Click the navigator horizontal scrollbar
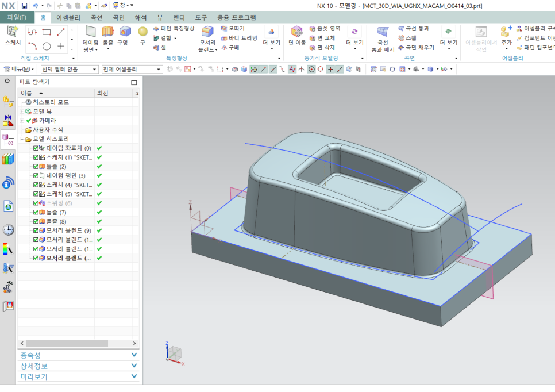The height and width of the screenshot is (392, 555). pyautogui.click(x=67, y=343)
